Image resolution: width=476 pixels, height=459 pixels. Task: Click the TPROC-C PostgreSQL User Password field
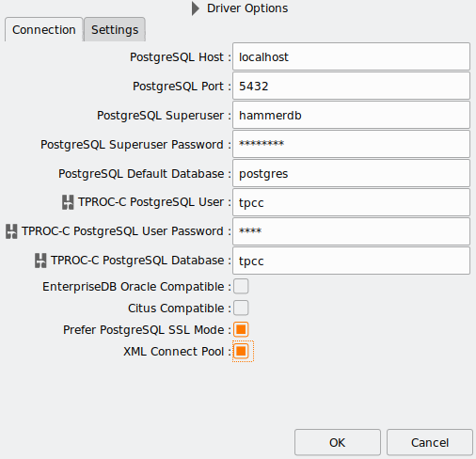[x=351, y=231]
